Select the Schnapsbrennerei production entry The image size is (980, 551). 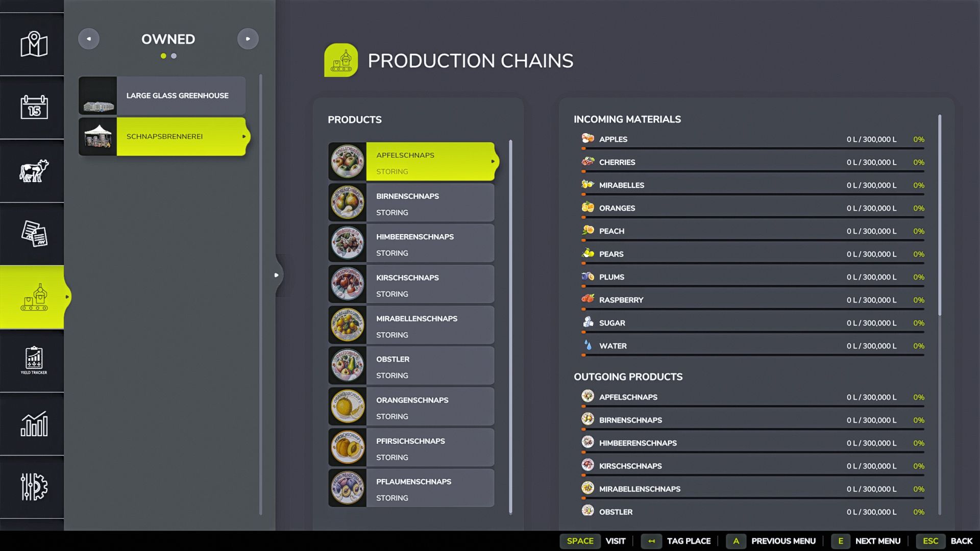pyautogui.click(x=162, y=136)
